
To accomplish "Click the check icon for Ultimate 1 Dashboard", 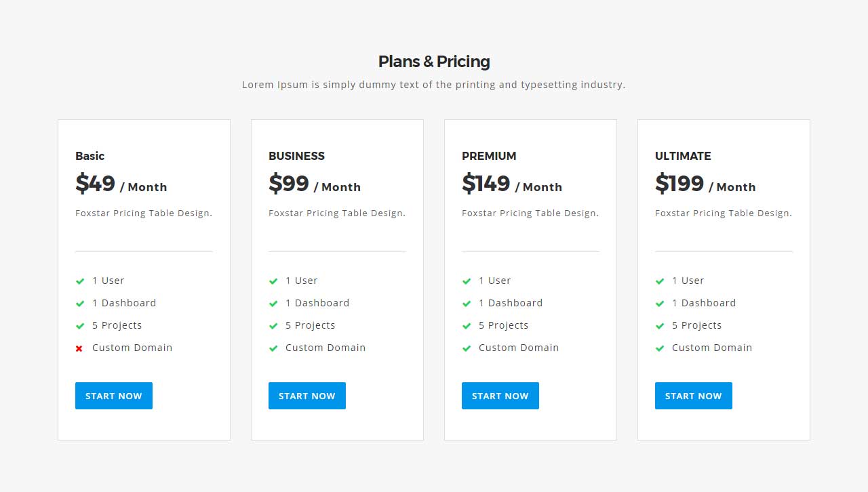I will tap(660, 304).
